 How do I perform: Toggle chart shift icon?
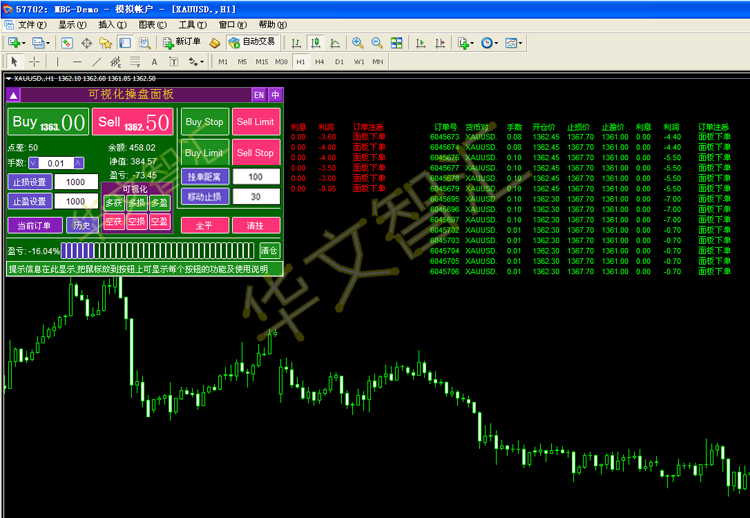tap(440, 43)
